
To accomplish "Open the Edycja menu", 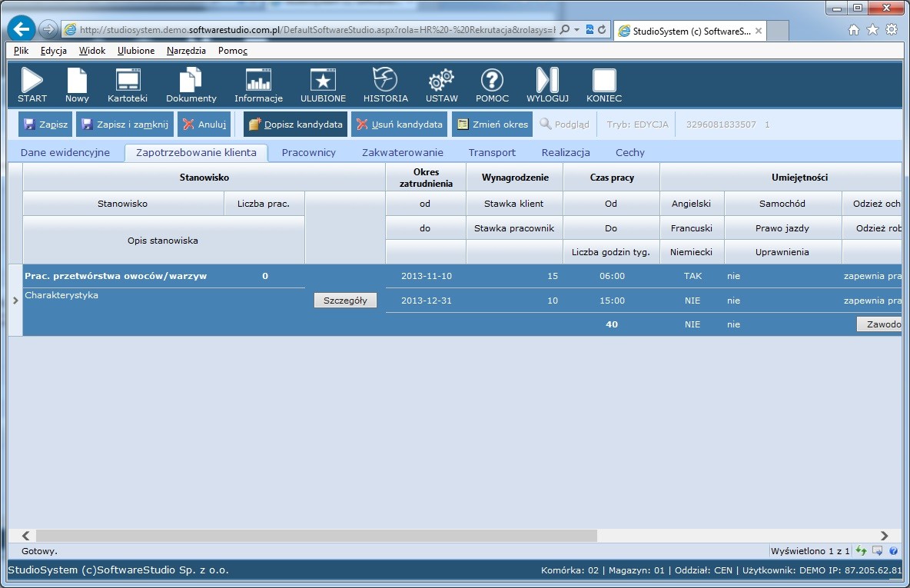I will (x=53, y=51).
